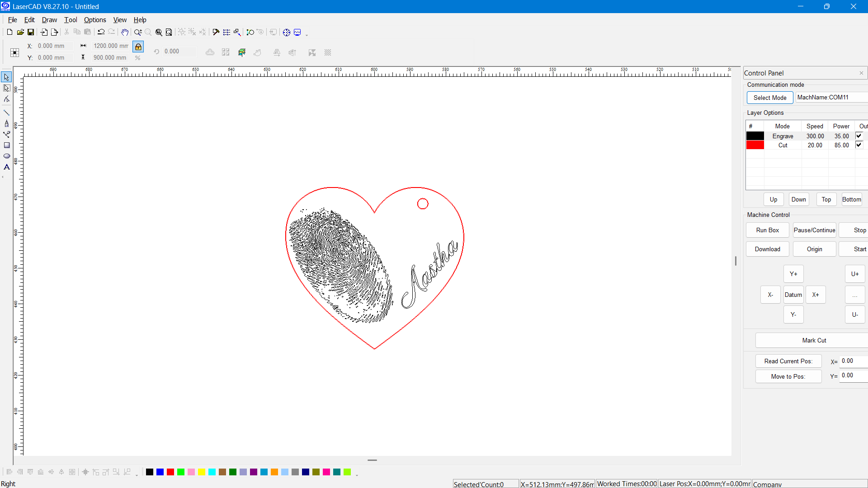Click the Import file toolbar icon

point(44,32)
